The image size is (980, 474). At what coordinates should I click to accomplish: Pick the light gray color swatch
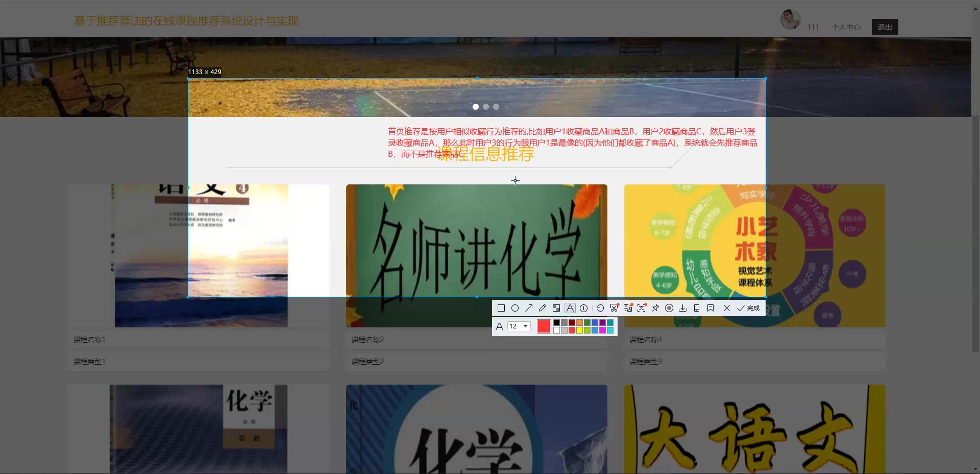(x=565, y=330)
